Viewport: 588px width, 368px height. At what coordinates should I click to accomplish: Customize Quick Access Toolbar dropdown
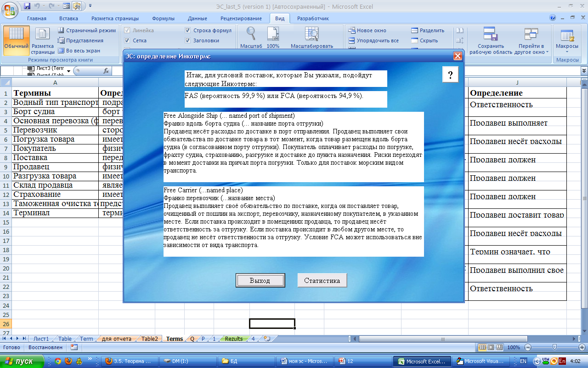click(x=90, y=6)
